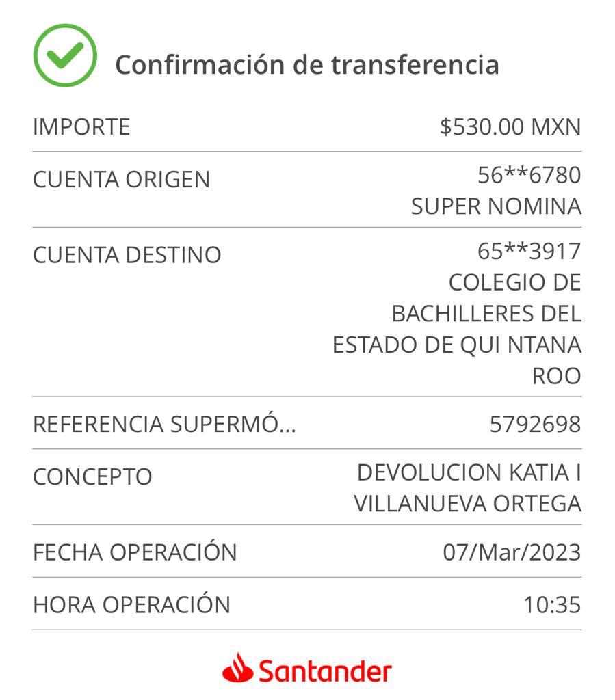Viewport: 615px width, 700px height.
Task: Select the operation time 10:35
Action: [552, 605]
